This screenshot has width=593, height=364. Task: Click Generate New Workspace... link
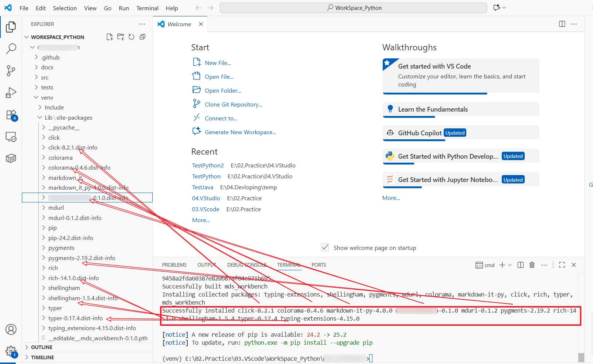click(241, 132)
